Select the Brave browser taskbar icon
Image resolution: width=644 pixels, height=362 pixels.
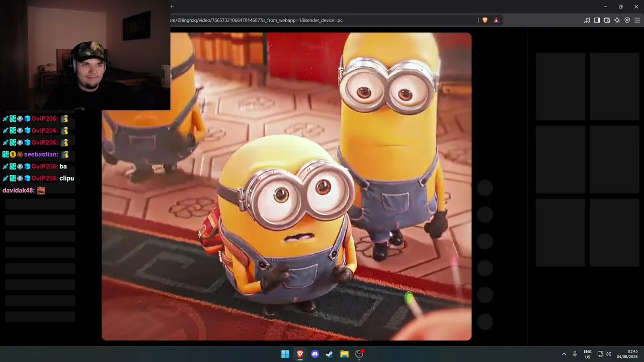click(x=300, y=354)
